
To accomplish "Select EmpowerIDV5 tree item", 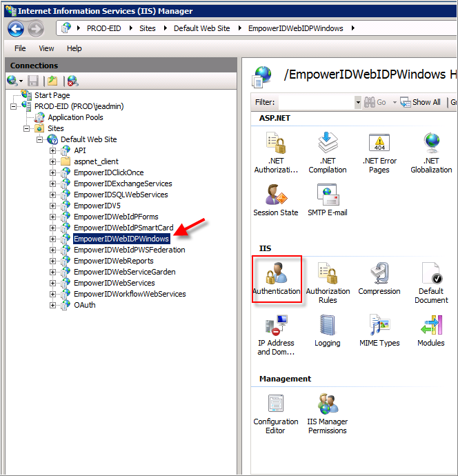I will point(97,206).
